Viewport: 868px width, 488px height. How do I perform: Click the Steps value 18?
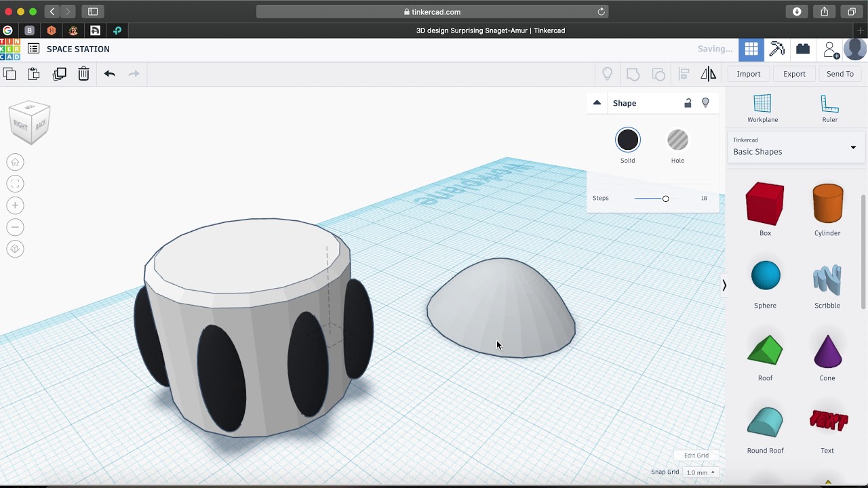tap(704, 199)
